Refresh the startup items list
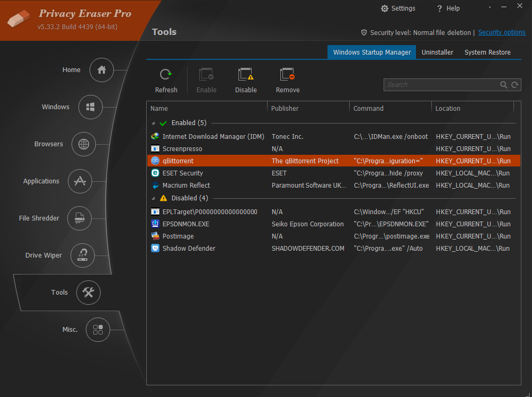532x397 pixels. tap(166, 81)
